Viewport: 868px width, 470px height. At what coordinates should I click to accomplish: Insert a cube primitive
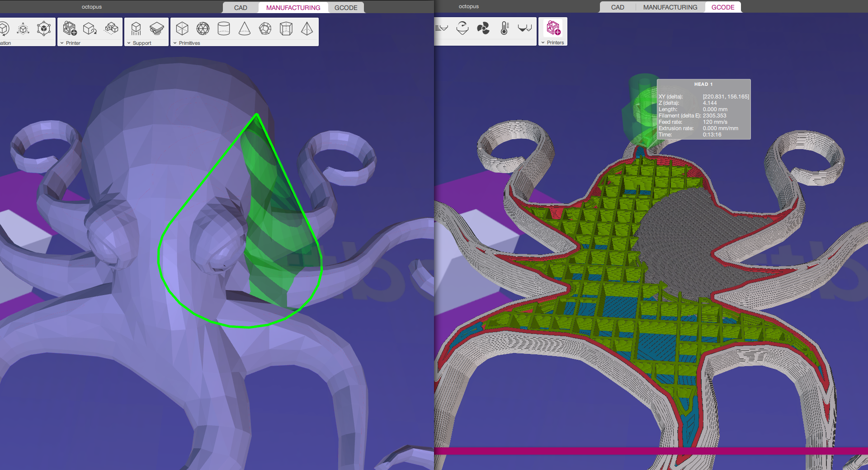click(182, 28)
